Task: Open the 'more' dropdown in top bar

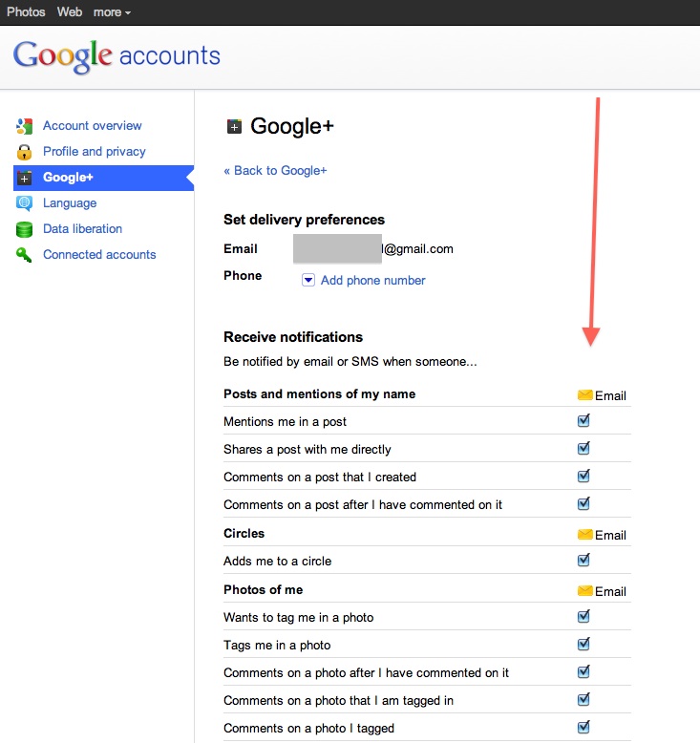Action: [x=112, y=12]
